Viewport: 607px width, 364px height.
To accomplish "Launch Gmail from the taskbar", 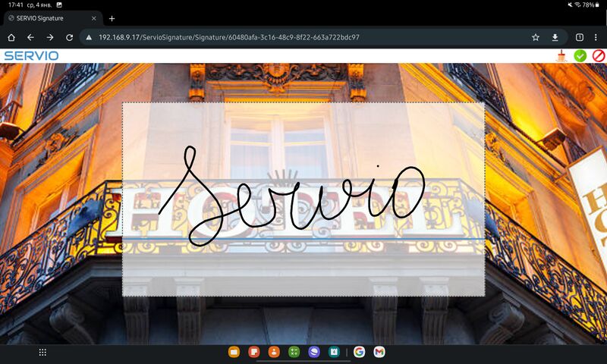I will 379,352.
